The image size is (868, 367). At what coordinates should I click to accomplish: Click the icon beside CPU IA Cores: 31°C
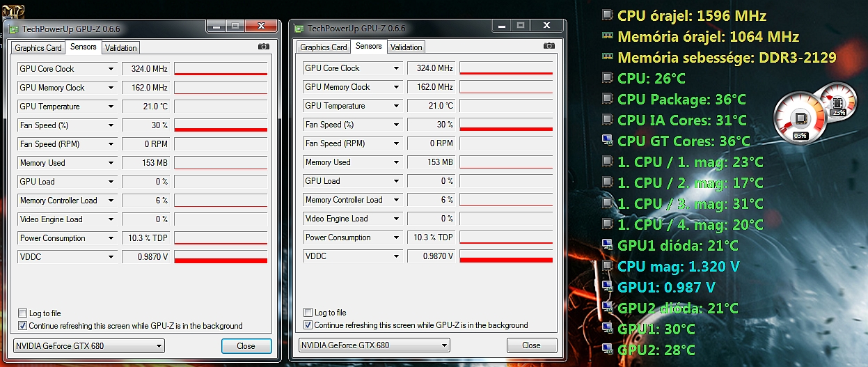pos(607,120)
